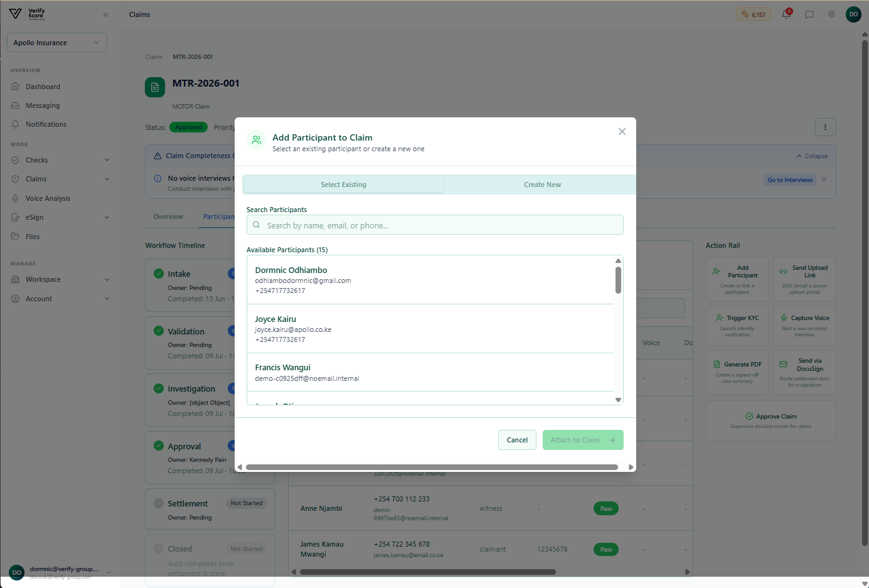Open Apollo Insurance organization dropdown

(57, 43)
